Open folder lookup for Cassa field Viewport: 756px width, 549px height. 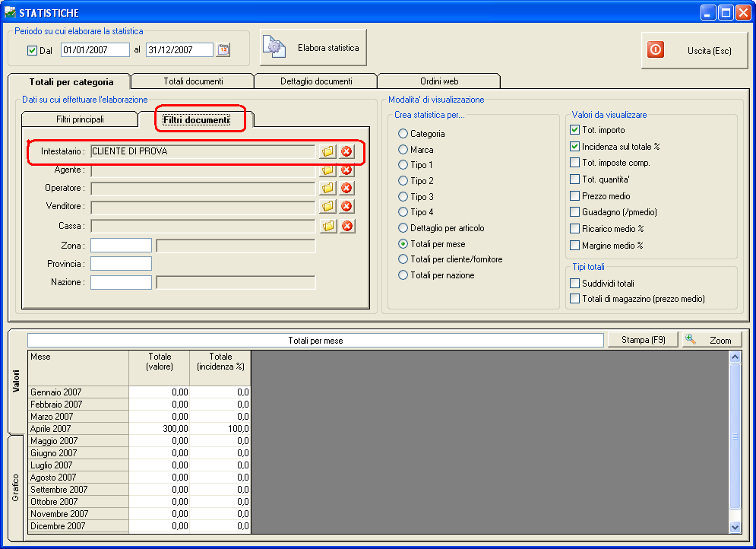tap(327, 226)
